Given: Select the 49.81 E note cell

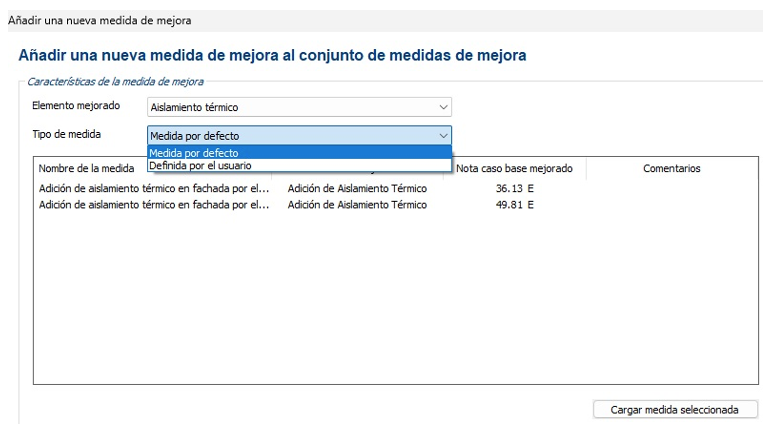Looking at the screenshot, I should [514, 205].
